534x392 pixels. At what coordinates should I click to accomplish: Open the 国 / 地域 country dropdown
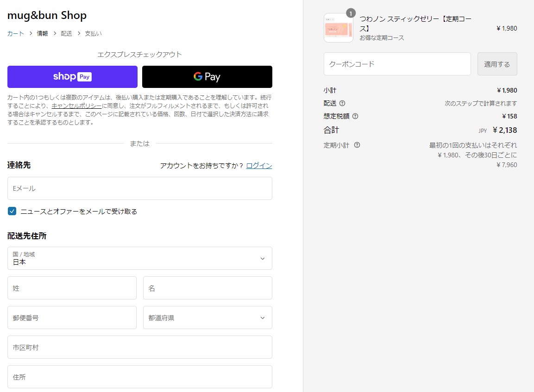(139, 258)
